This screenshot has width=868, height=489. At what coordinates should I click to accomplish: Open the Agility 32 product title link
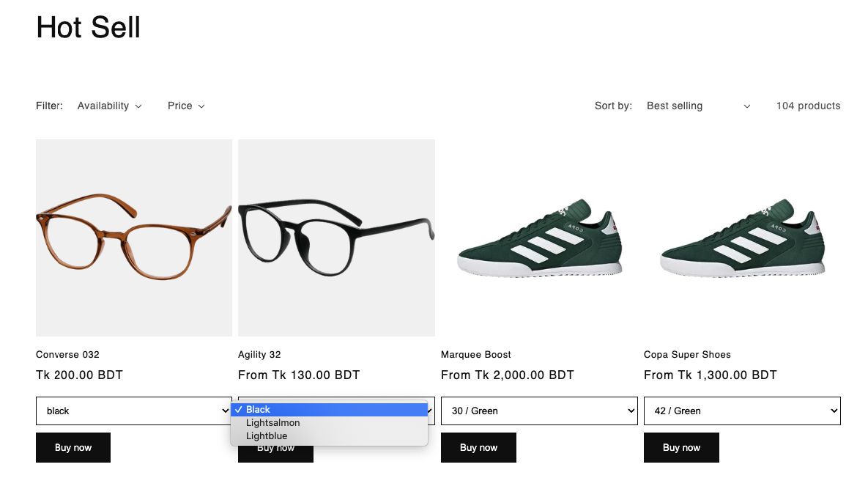tap(259, 355)
